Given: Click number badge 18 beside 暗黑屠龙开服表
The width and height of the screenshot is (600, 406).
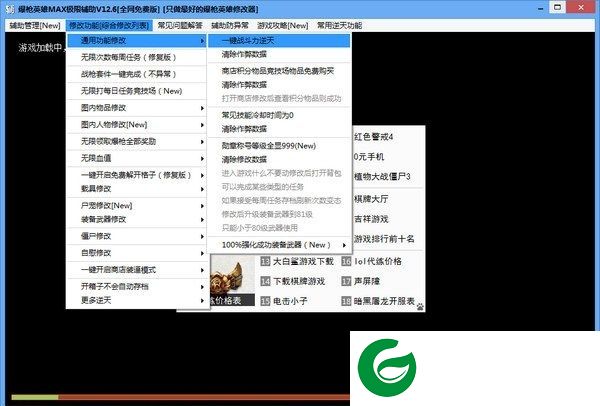Looking at the screenshot, I should click(x=346, y=301).
